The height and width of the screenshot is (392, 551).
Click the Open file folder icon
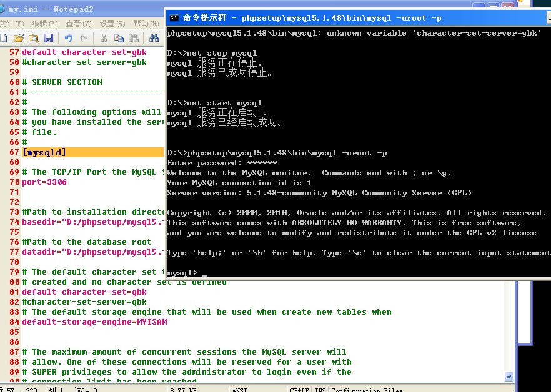point(19,38)
